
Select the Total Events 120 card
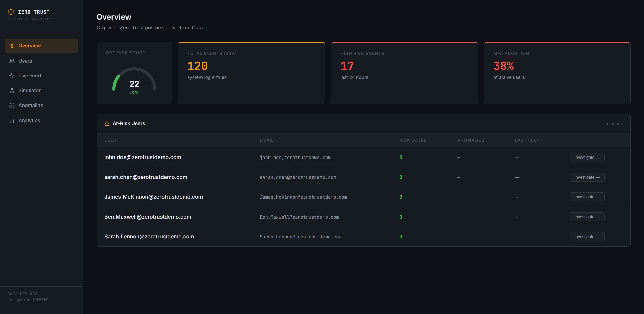click(251, 73)
